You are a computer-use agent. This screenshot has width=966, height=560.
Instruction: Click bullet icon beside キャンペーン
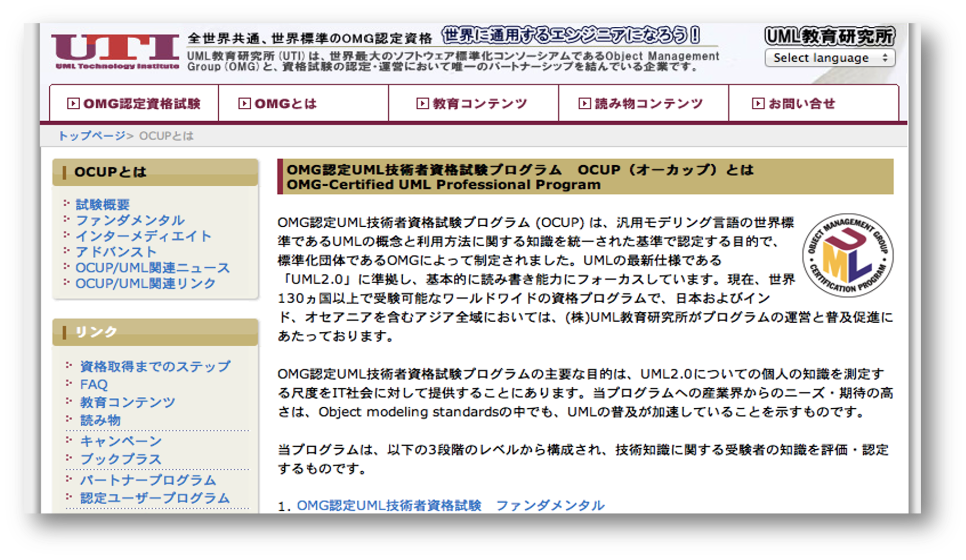pos(69,440)
